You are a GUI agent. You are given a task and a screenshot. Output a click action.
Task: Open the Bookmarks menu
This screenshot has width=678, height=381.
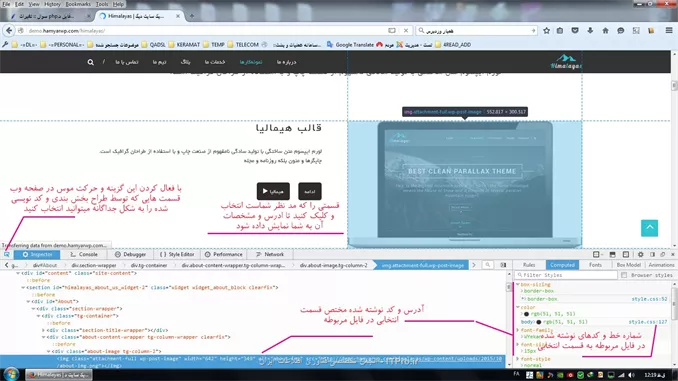[x=78, y=4]
